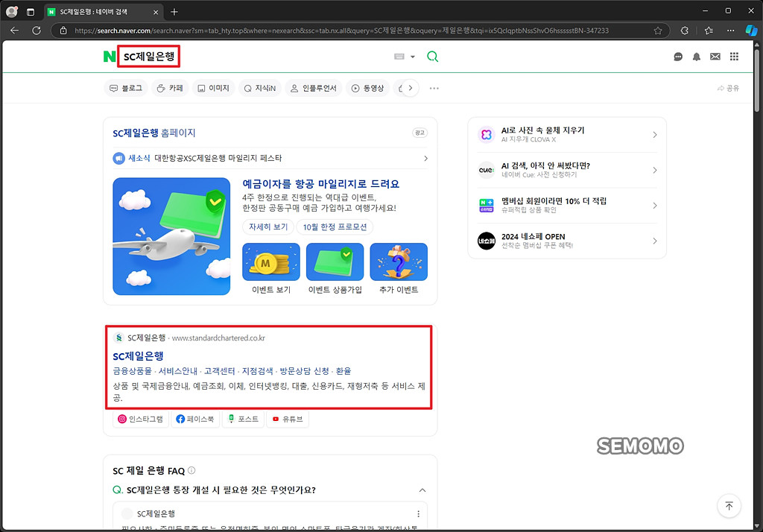
Task: Open the three-dot more options menu
Action: (434, 88)
